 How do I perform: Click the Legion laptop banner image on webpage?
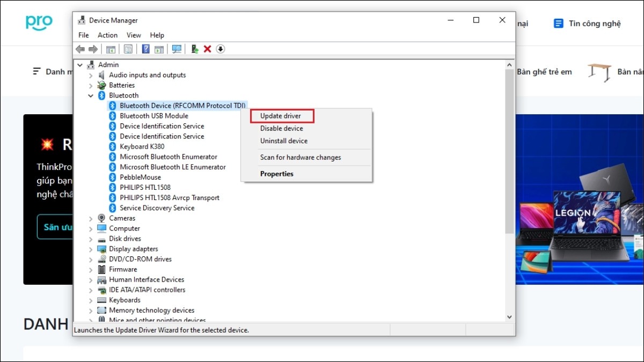pyautogui.click(x=580, y=199)
